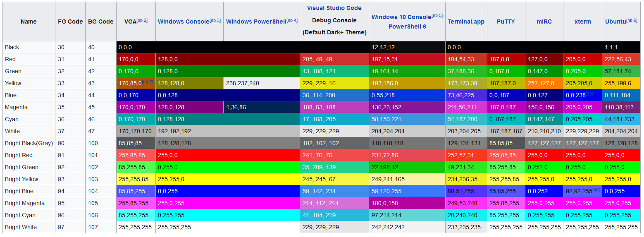
Task: Click the 255,199,6 Ubuntu yellow swatch
Action: tap(621, 83)
